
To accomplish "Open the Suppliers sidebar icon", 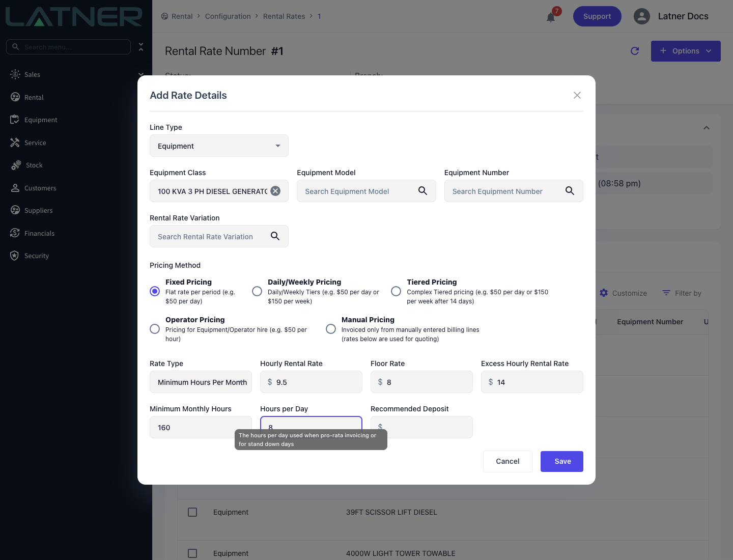I will click(x=15, y=210).
